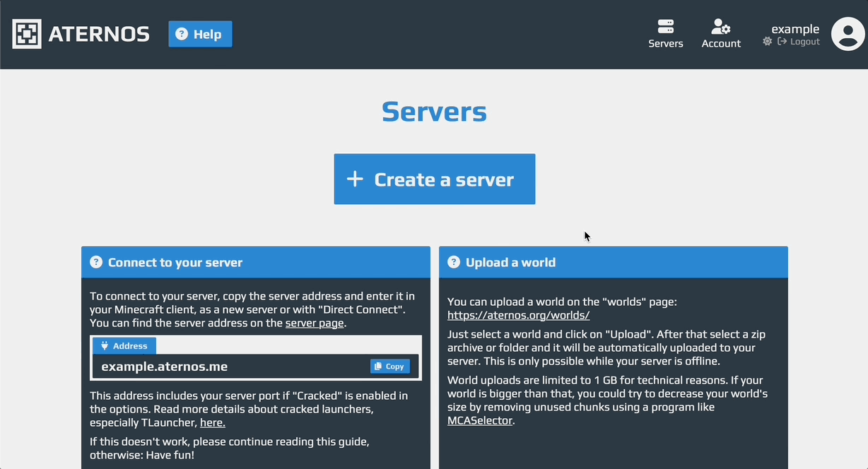Click the plus icon on Create a server
The height and width of the screenshot is (469, 868).
(x=355, y=179)
